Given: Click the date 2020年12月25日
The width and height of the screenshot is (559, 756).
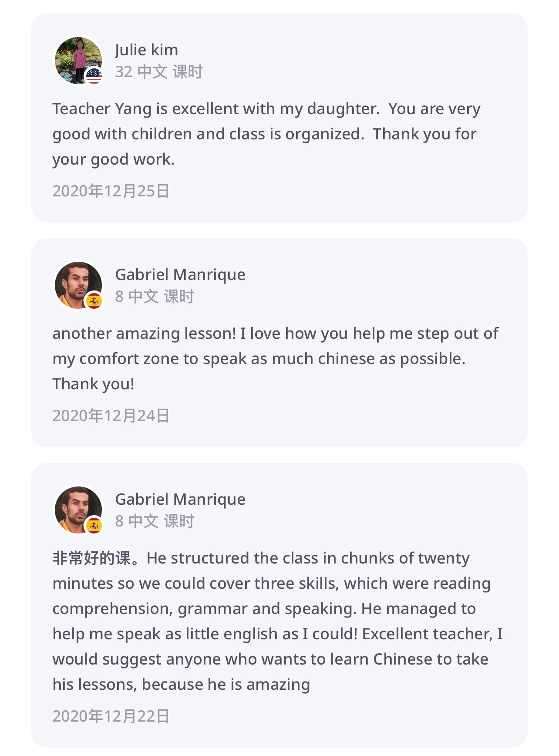Looking at the screenshot, I should click(111, 191).
